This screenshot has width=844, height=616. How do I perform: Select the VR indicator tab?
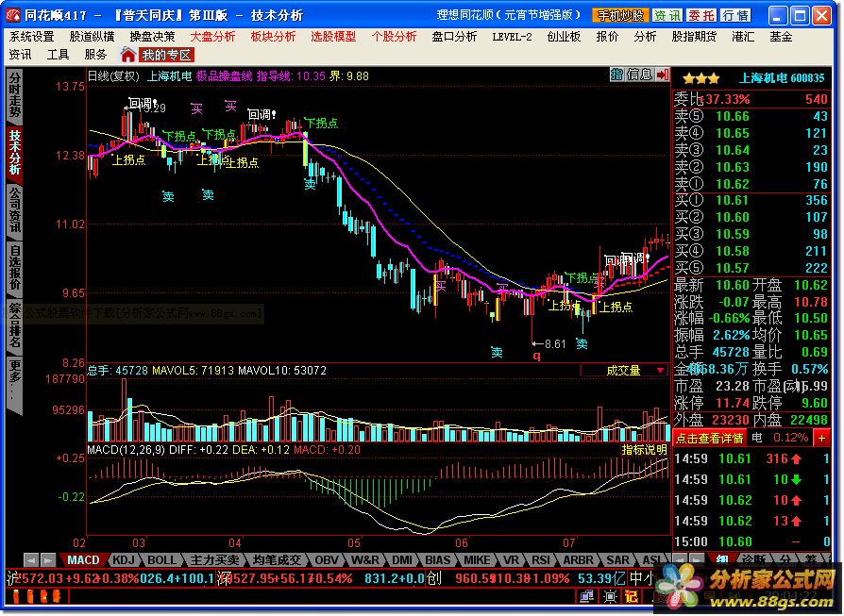point(511,560)
